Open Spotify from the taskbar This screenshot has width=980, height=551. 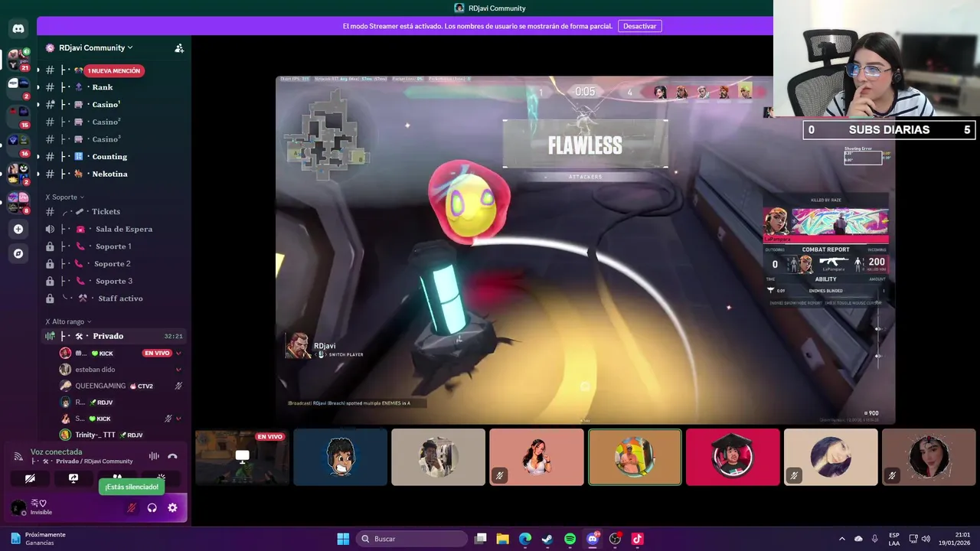(x=570, y=539)
